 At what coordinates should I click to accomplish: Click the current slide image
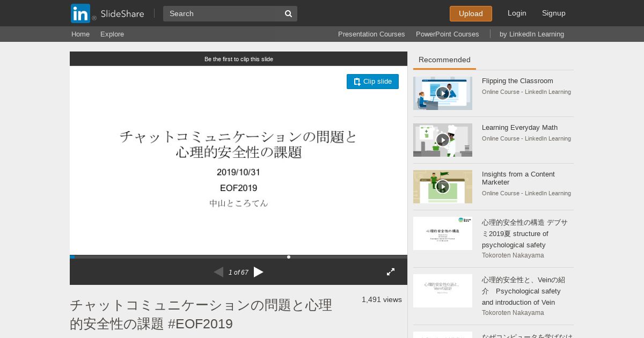pos(238,160)
